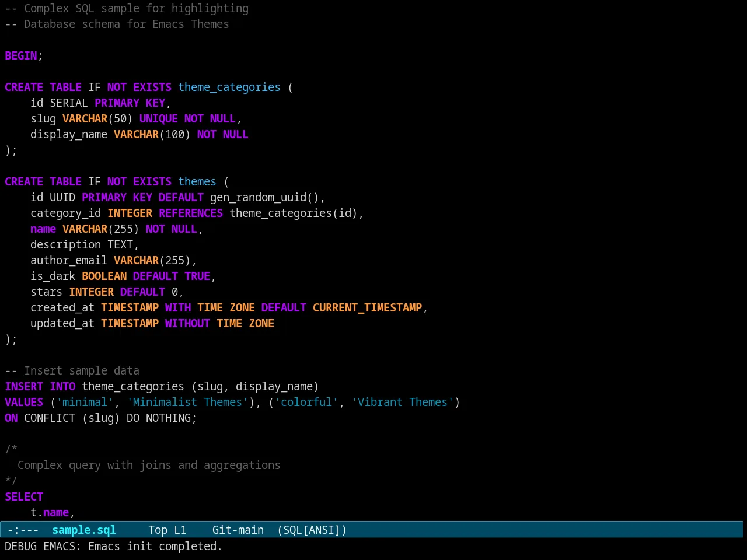Image resolution: width=747 pixels, height=560 pixels.
Task: Click VARCHAR(50) on the slug line
Action: click(x=97, y=118)
